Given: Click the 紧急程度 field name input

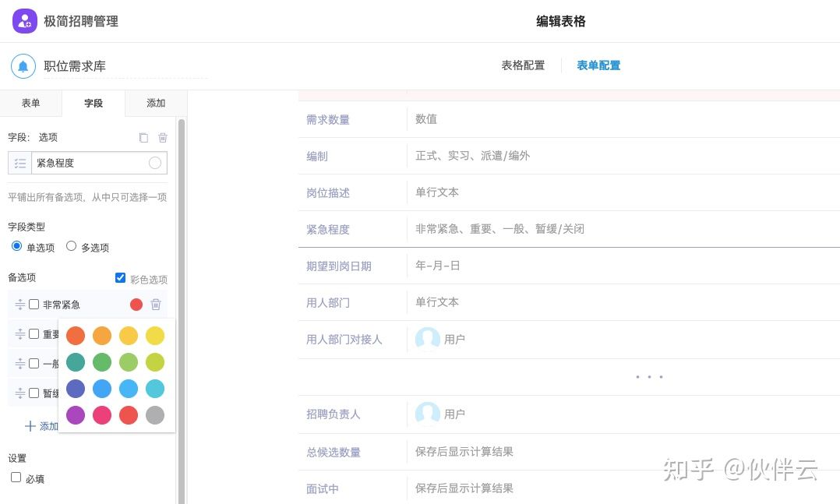Looking at the screenshot, I should pos(88,163).
